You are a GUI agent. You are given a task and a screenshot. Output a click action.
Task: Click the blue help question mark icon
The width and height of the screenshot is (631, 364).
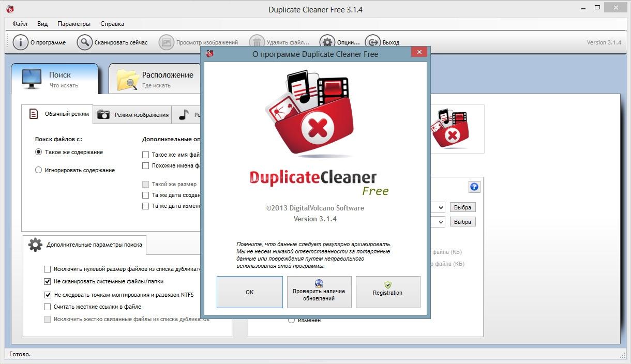coord(474,187)
